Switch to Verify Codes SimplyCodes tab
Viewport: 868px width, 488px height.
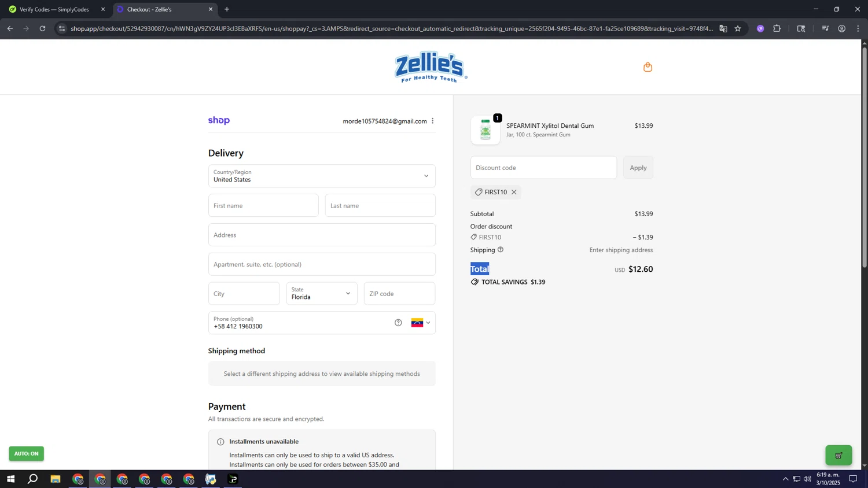54,9
